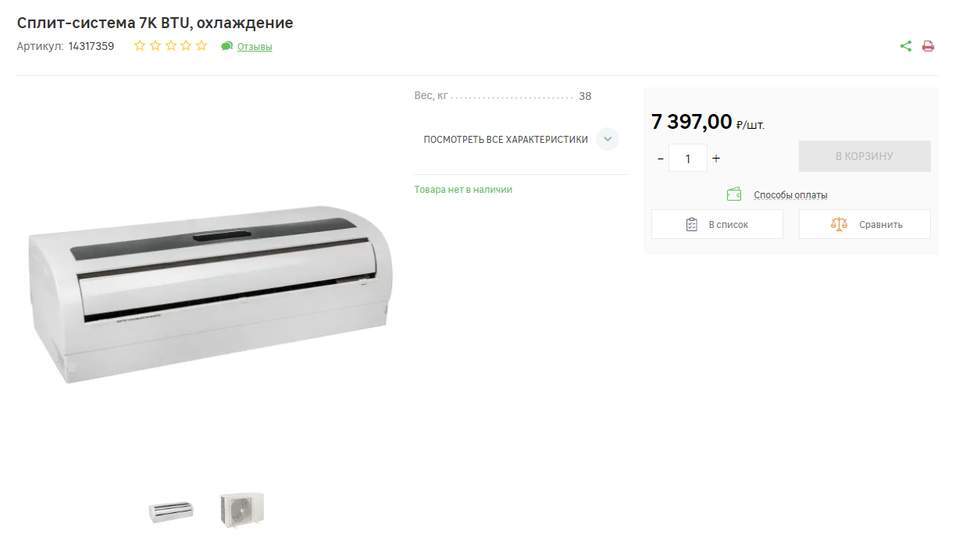
Task: Open the Отзывы reviews link
Action: pos(254,46)
